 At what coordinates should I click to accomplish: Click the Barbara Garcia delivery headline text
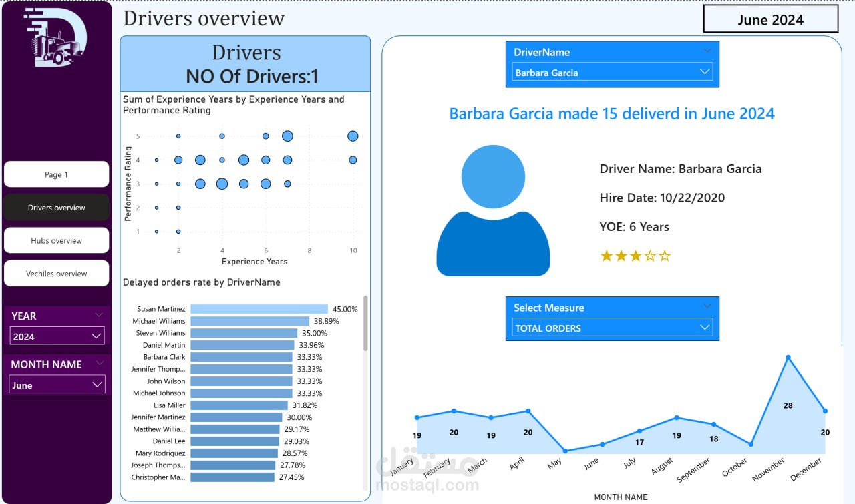pyautogui.click(x=611, y=113)
